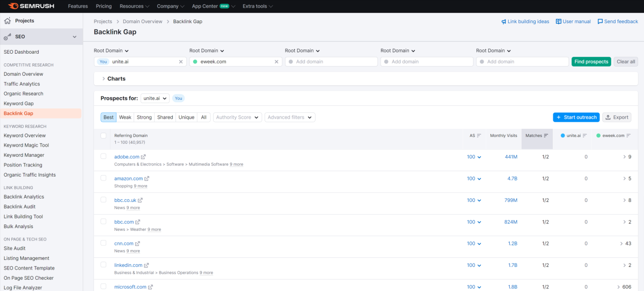The image size is (644, 291).
Task: Click the User manual book icon
Action: 559,21
